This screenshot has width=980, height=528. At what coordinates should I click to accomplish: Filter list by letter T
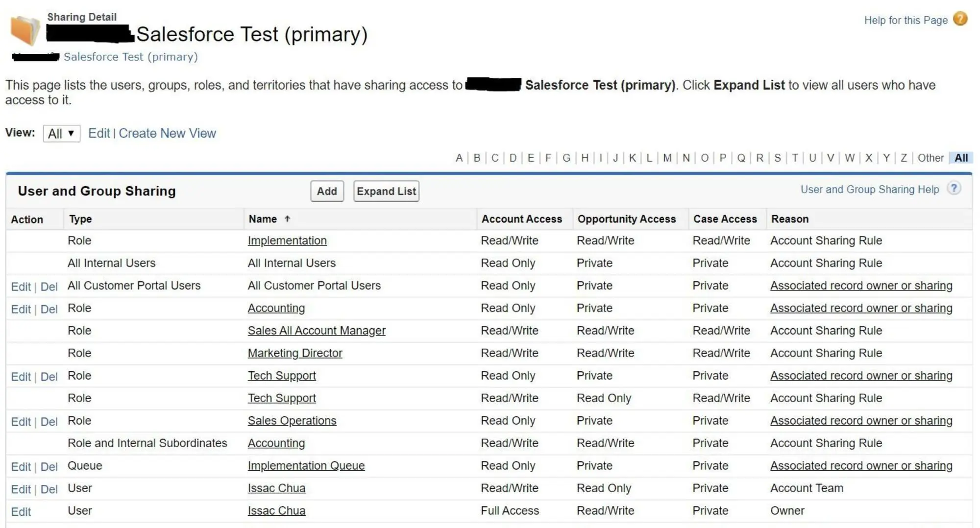[795, 158]
